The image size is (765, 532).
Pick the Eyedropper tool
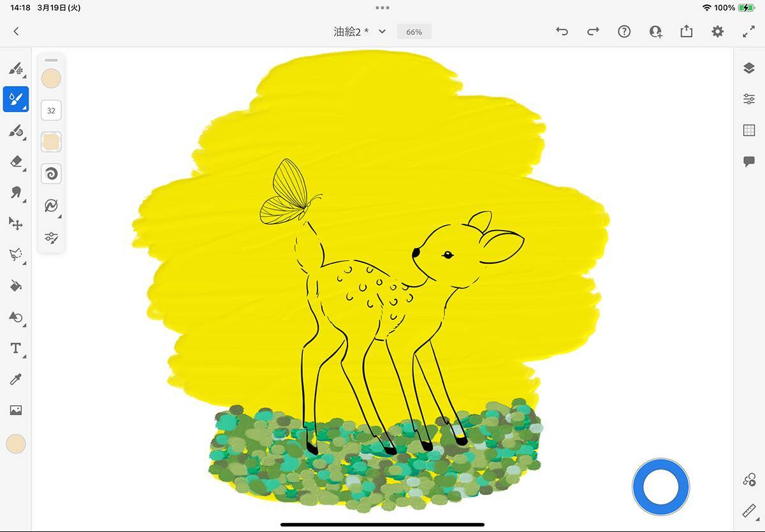[16, 380]
